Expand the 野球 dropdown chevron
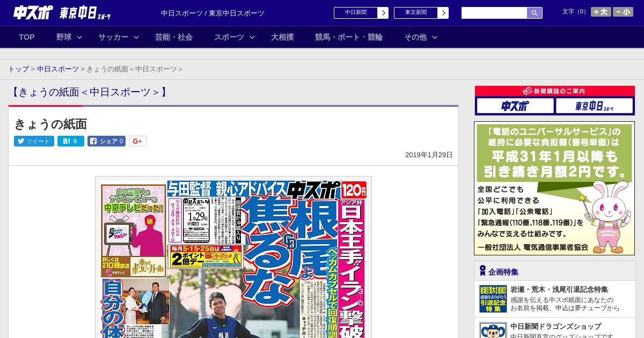Viewport: 644px width, 338px height. pos(79,37)
